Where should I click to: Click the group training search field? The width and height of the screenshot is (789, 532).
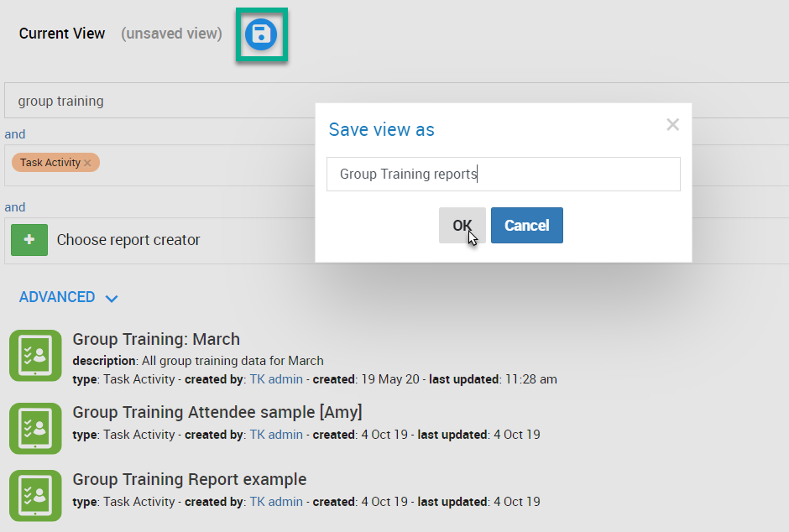(x=160, y=101)
